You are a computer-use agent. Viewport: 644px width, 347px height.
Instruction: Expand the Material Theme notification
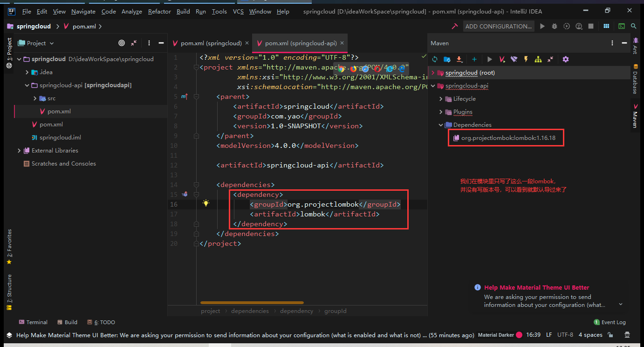620,305
